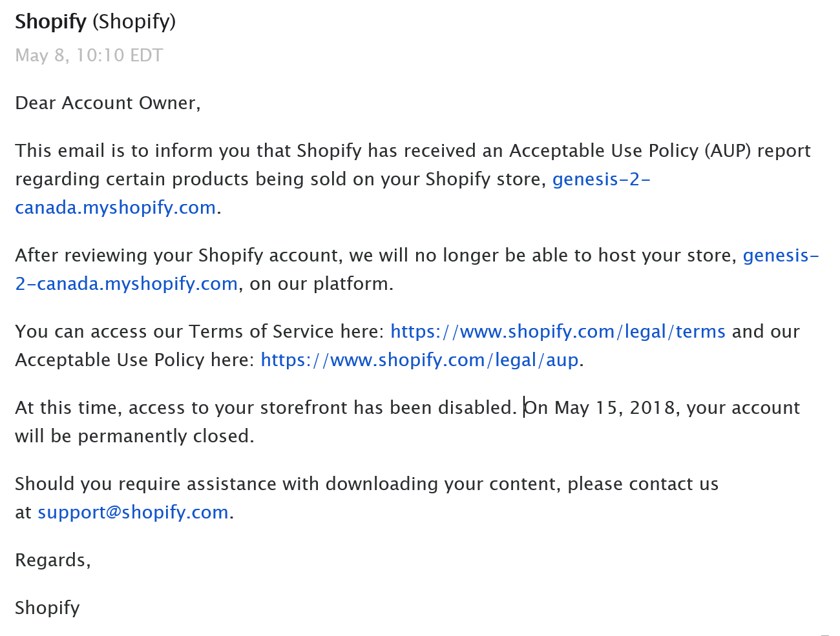Click the 'please contact us' phrase

(x=643, y=484)
